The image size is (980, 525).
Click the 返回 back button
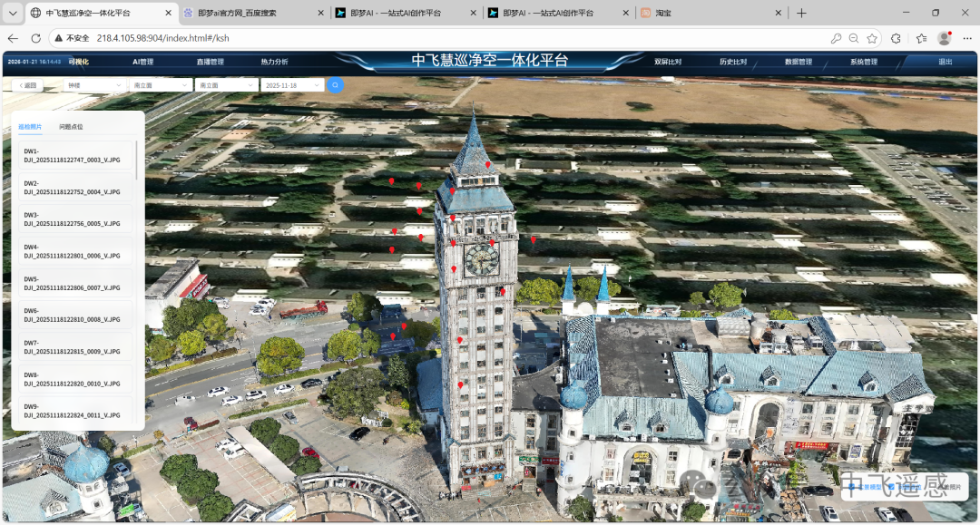(28, 84)
